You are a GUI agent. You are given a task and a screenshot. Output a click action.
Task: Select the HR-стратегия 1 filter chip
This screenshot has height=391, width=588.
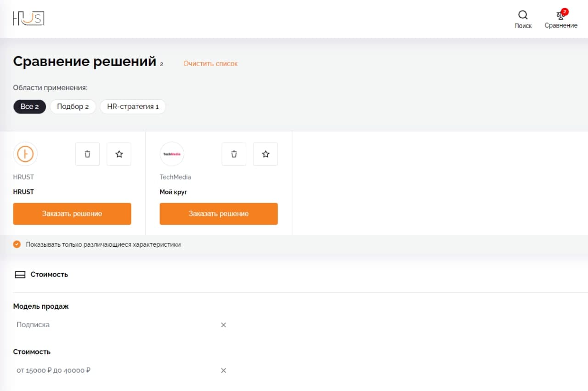pos(133,107)
